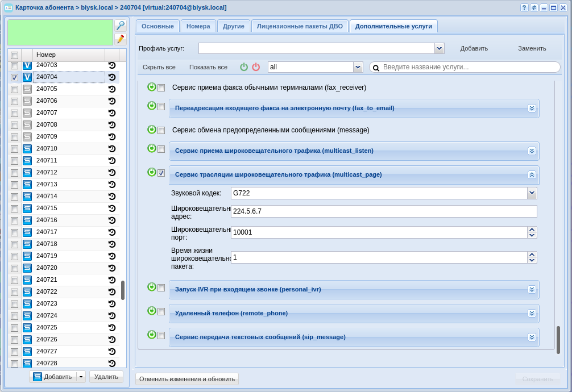Click green power icon for fax_receiver service
This screenshot has height=392, width=572.
tap(152, 87)
